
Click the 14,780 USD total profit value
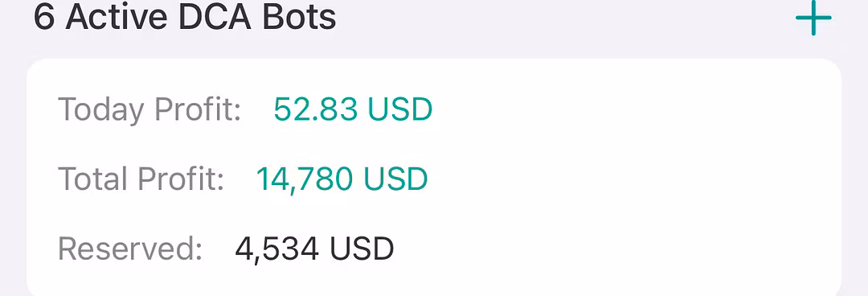click(342, 179)
